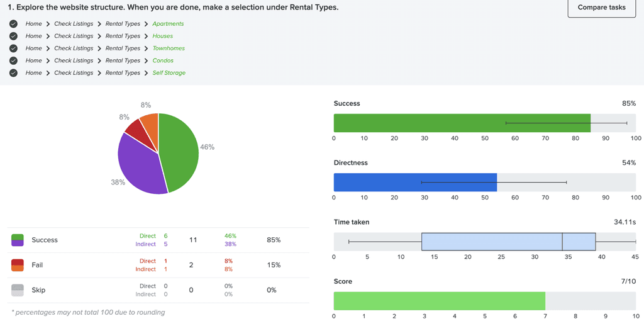The width and height of the screenshot is (644, 321).
Task: Open the Self Storage destination link
Action: (x=169, y=73)
